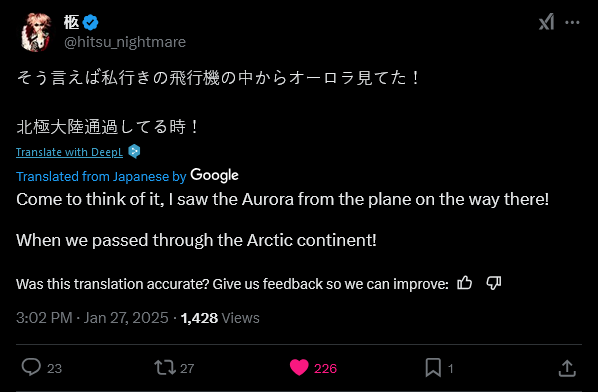Open the 1,428 Views analytics

pyautogui.click(x=220, y=318)
